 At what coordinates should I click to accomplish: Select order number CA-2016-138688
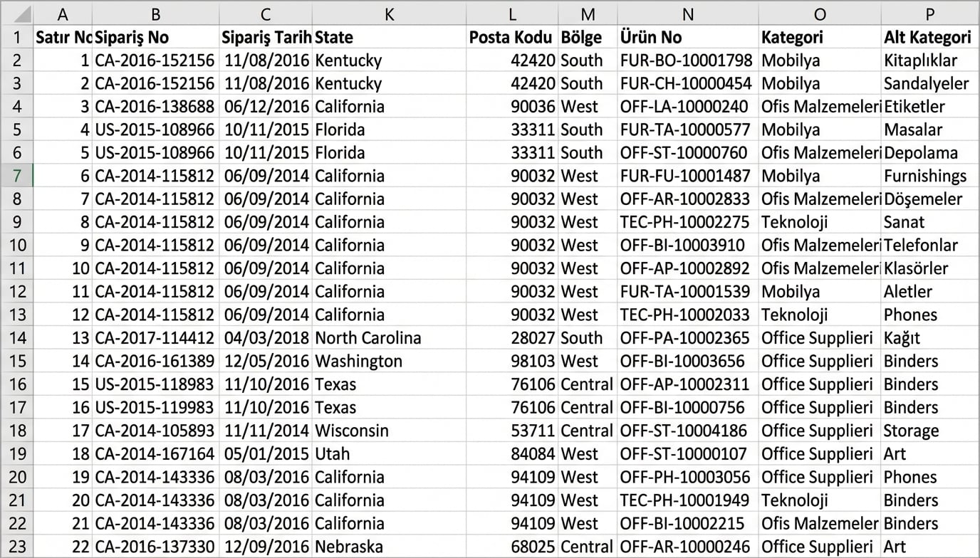(155, 107)
